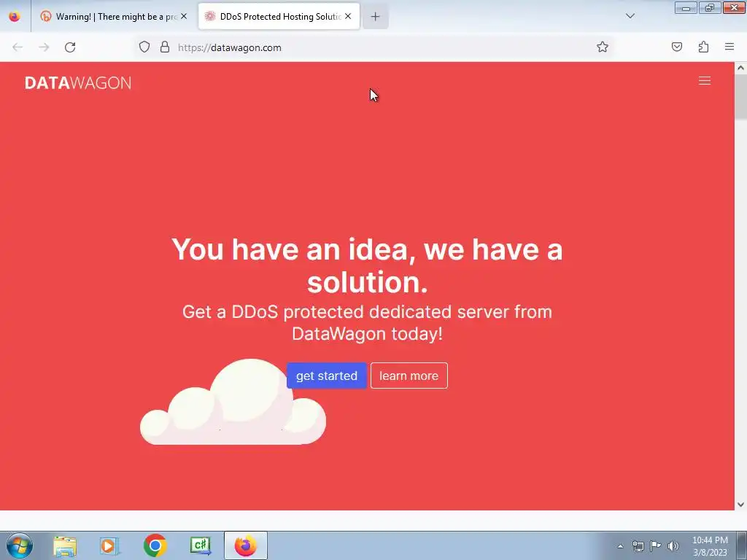Viewport: 747px width, 560px height.
Task: Open Firefox View pinned icon
Action: click(x=15, y=16)
